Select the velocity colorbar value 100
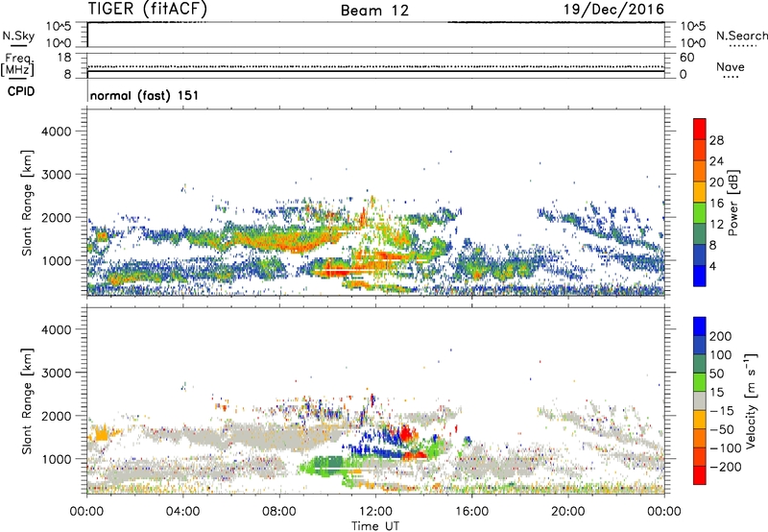This screenshot has height=532, width=768. click(x=720, y=354)
